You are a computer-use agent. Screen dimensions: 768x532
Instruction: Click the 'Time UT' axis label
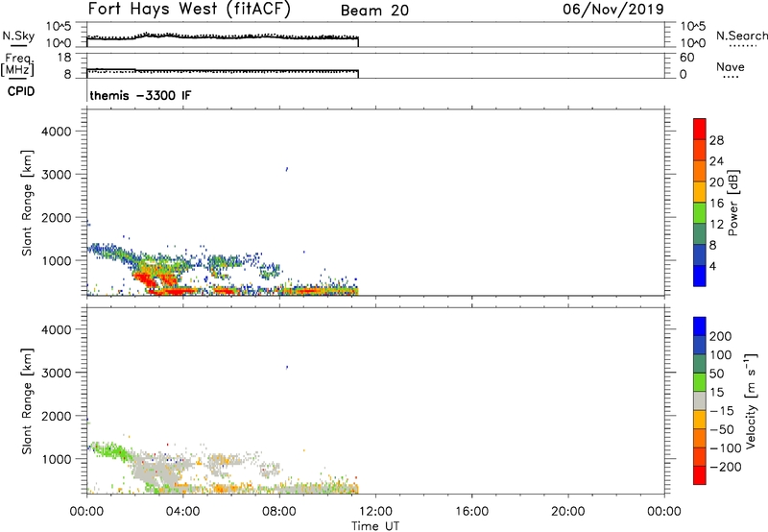pos(375,526)
